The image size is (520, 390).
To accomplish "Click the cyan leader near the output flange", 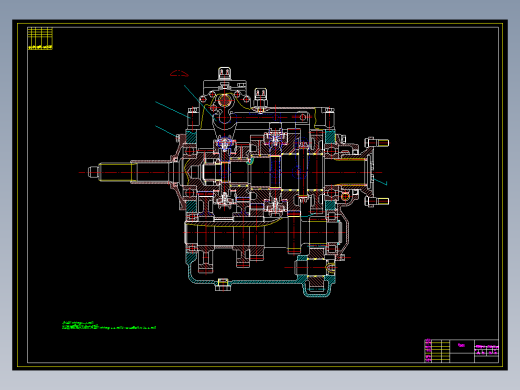I will (380, 182).
